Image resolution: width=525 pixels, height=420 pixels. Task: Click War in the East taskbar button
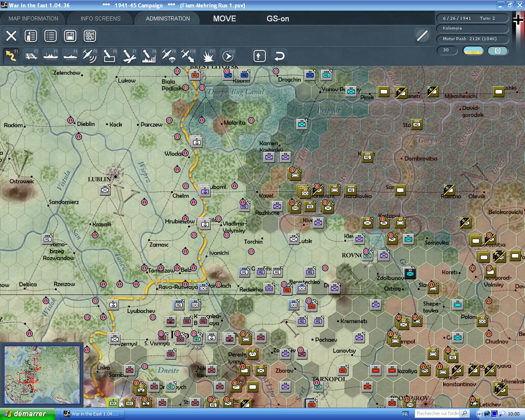(x=91, y=414)
